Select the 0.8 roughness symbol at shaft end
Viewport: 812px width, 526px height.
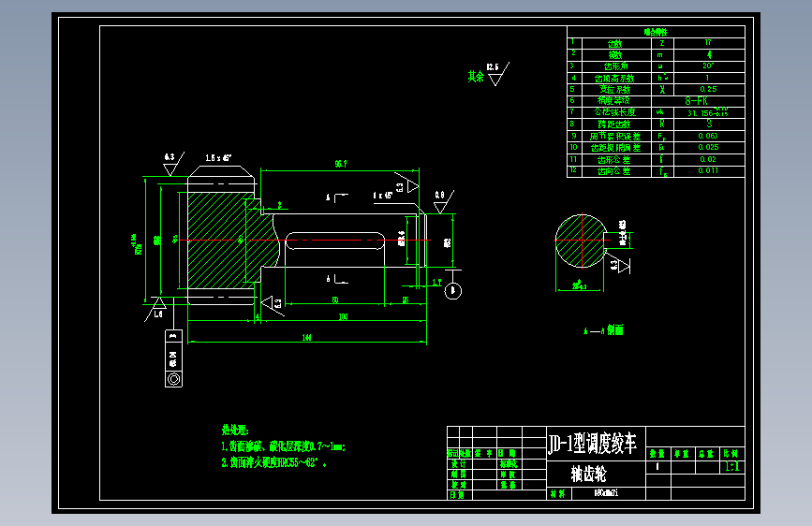click(x=444, y=201)
